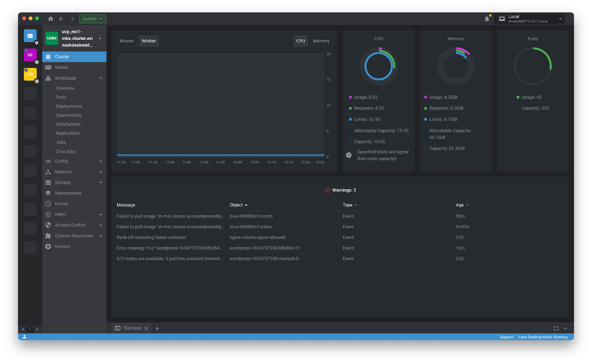Screen dimensions: 592x364
Task: Open Cluster in sidebar
Action: click(x=74, y=57)
